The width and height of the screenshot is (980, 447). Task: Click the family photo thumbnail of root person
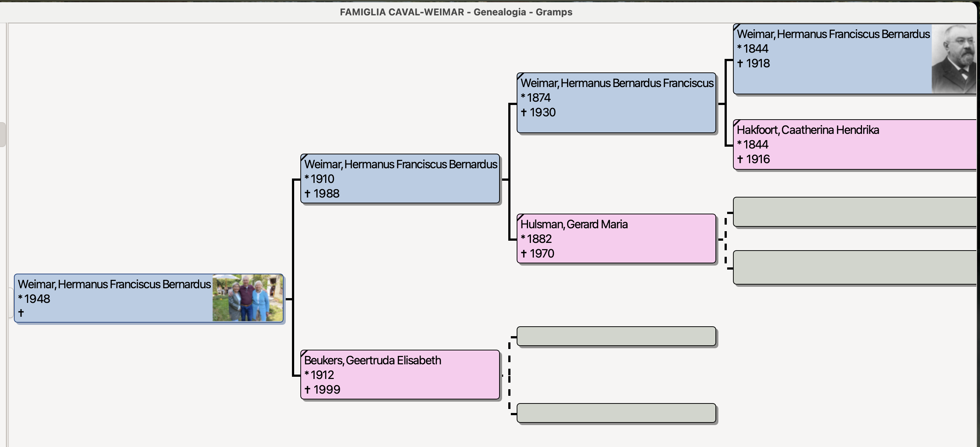tap(247, 298)
